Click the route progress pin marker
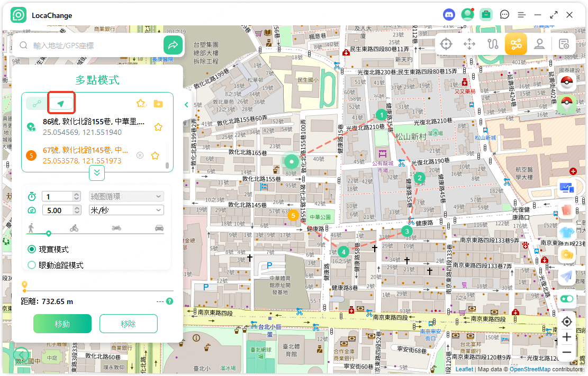 25,286
